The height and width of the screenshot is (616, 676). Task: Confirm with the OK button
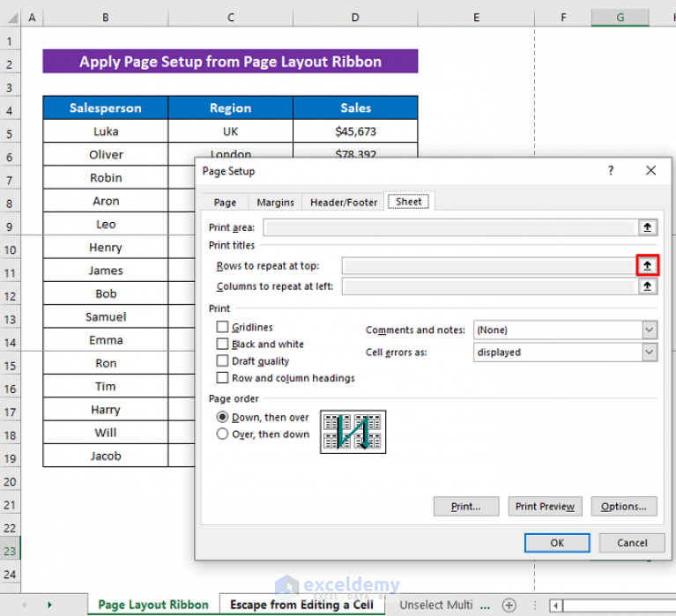click(x=557, y=543)
